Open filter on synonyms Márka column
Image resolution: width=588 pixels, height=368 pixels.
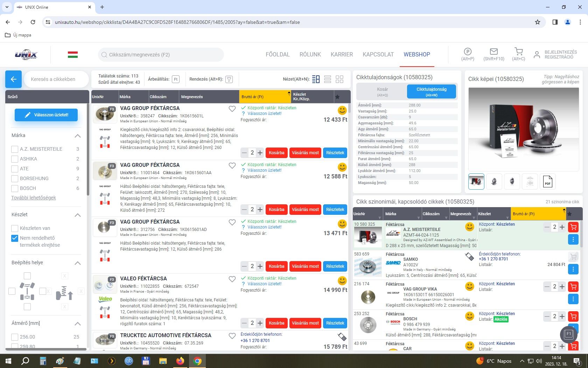(418, 218)
